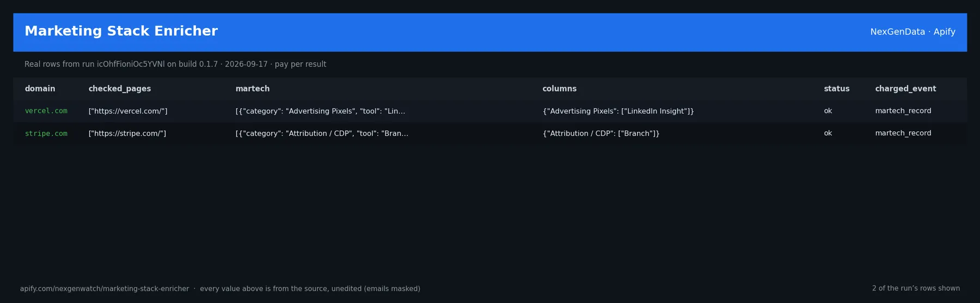Click the apify.com/nexgenwatch footer URL text

coord(105,289)
